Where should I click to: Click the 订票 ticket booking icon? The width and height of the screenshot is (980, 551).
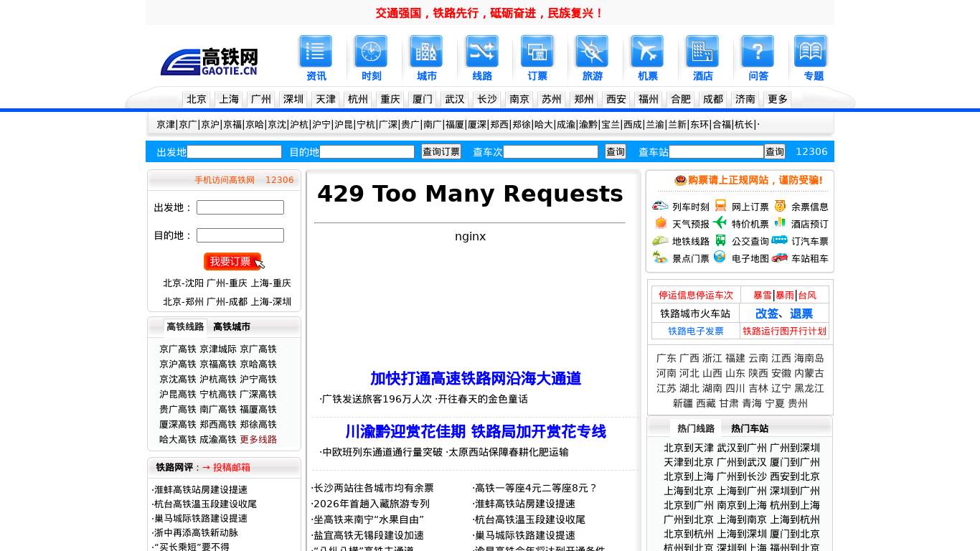[537, 52]
